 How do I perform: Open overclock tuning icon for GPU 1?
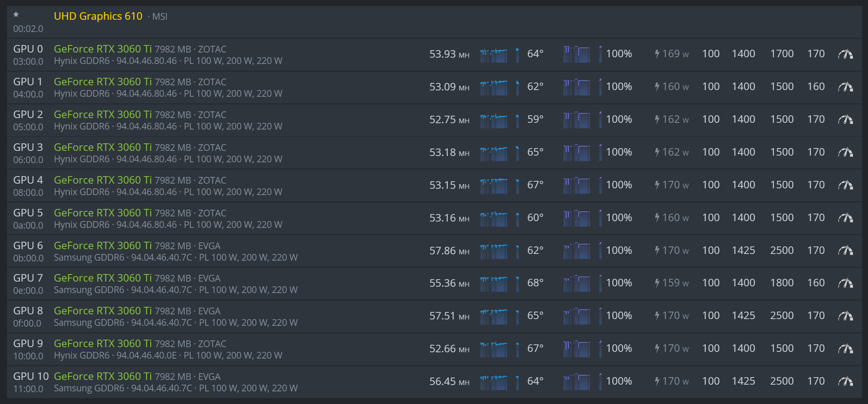[x=845, y=87]
